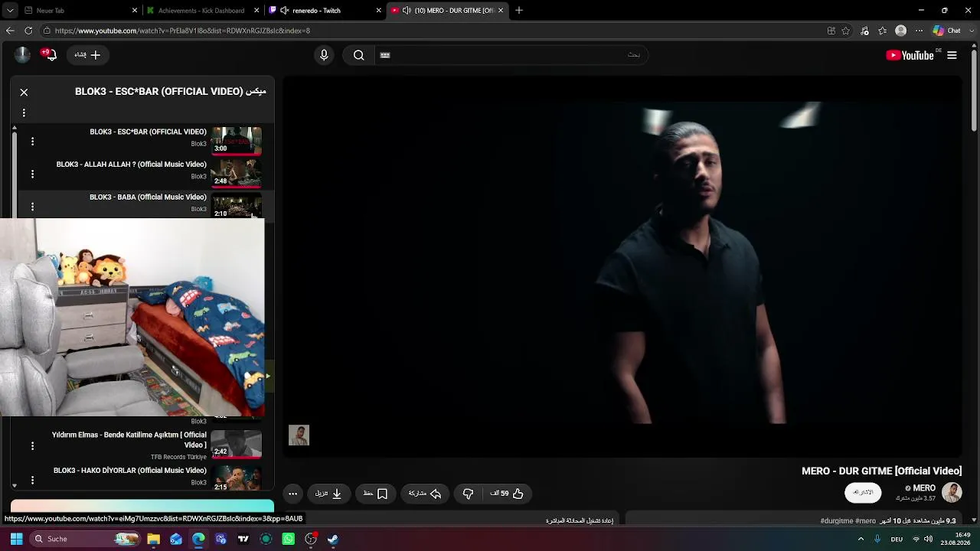Close the BLOK3 mix playlist panel
This screenshot has width=980, height=551.
(x=24, y=92)
